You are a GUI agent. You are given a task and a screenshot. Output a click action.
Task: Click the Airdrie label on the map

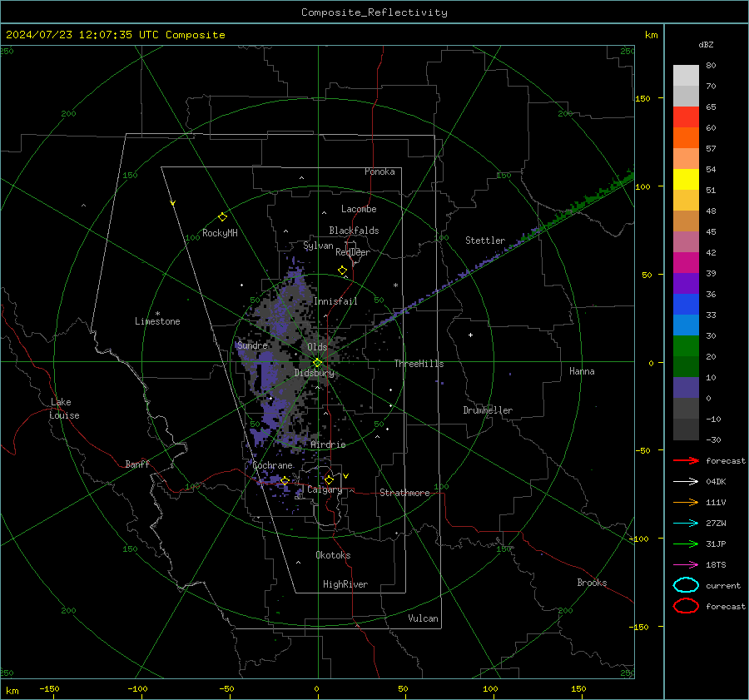coord(328,444)
